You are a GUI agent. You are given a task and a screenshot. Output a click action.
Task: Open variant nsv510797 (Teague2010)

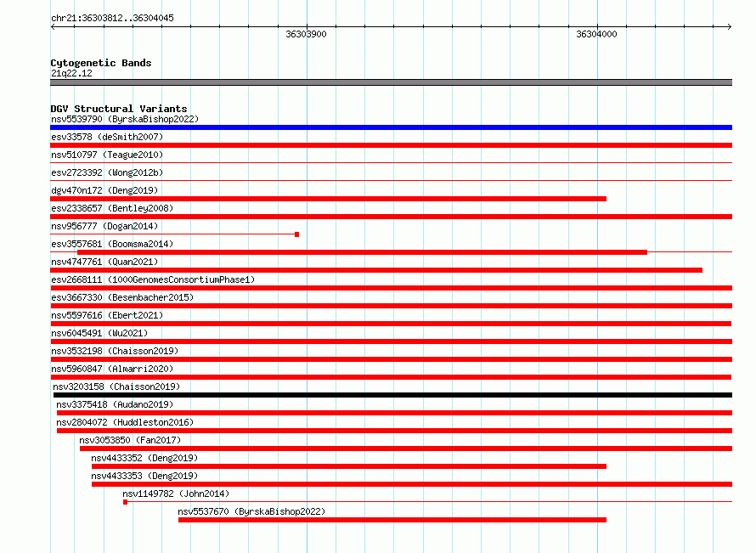(x=107, y=155)
